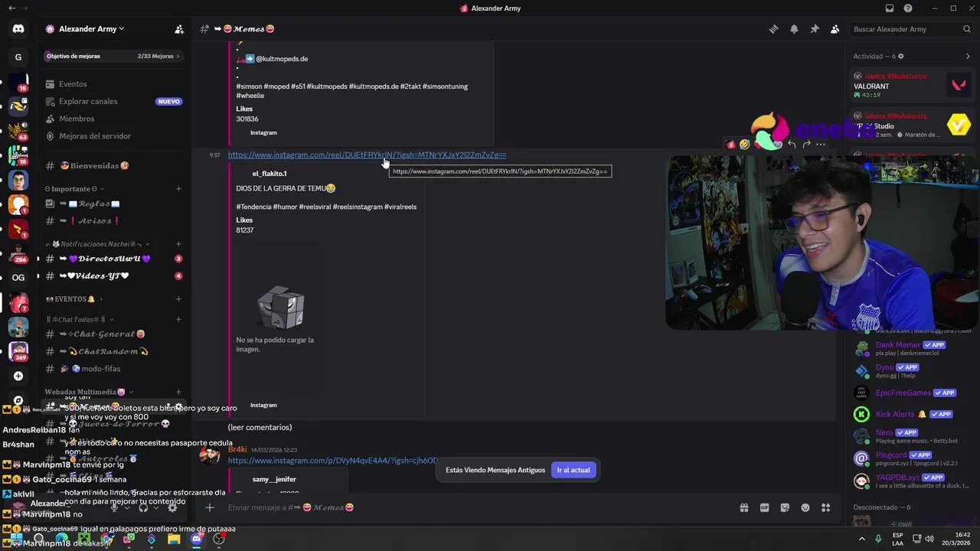The height and width of the screenshot is (551, 980).
Task: Open server icon with 15 badge
Action: [x=18, y=82]
